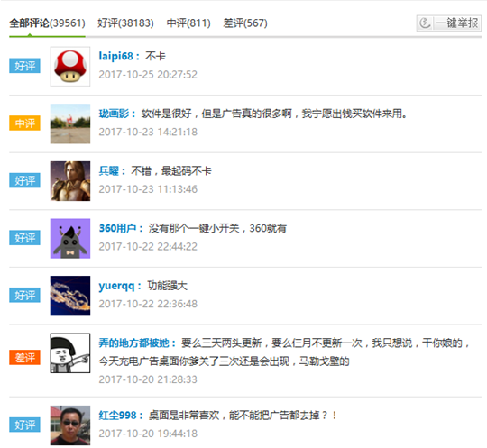Viewport: 487px width, 448px height.
Task: Show the 差评(567) reviews tab
Action: (x=245, y=23)
